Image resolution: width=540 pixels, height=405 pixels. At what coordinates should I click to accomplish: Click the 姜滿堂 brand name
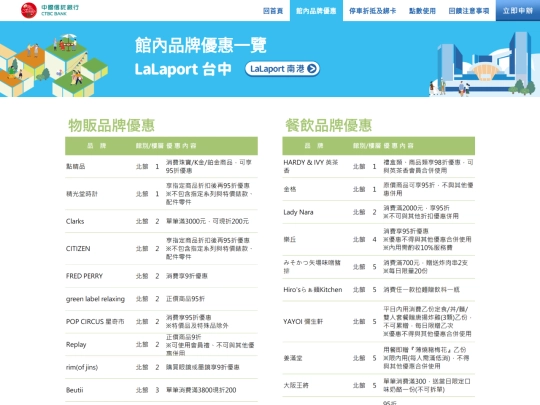tap(293, 358)
